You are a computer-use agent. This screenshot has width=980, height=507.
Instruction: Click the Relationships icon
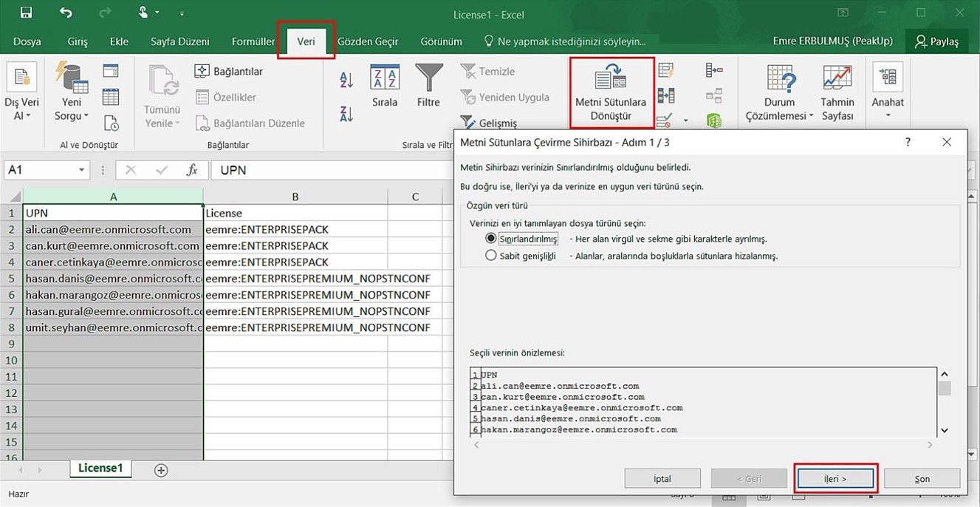pyautogui.click(x=714, y=95)
